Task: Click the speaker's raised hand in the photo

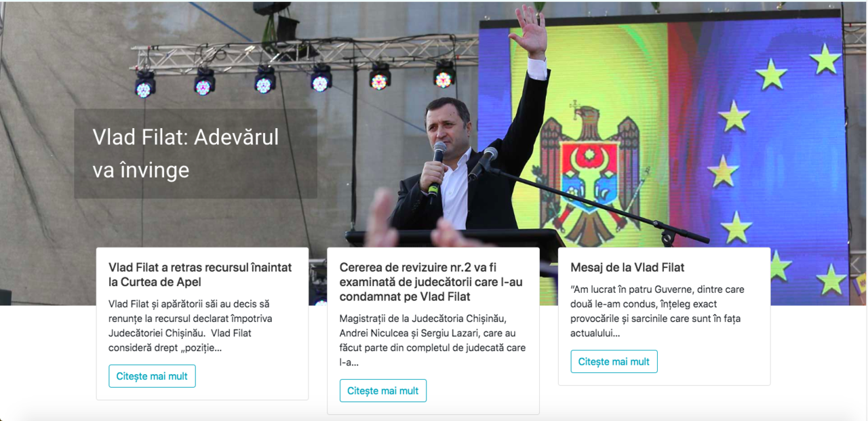Action: [x=528, y=31]
